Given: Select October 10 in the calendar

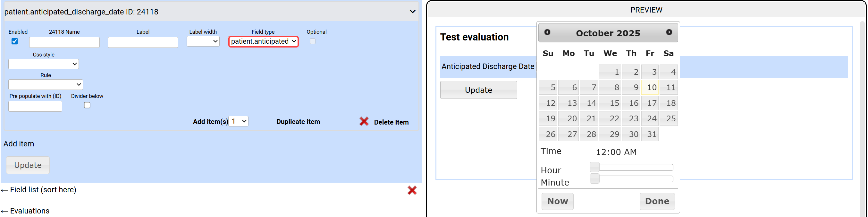Looking at the screenshot, I should click(650, 88).
